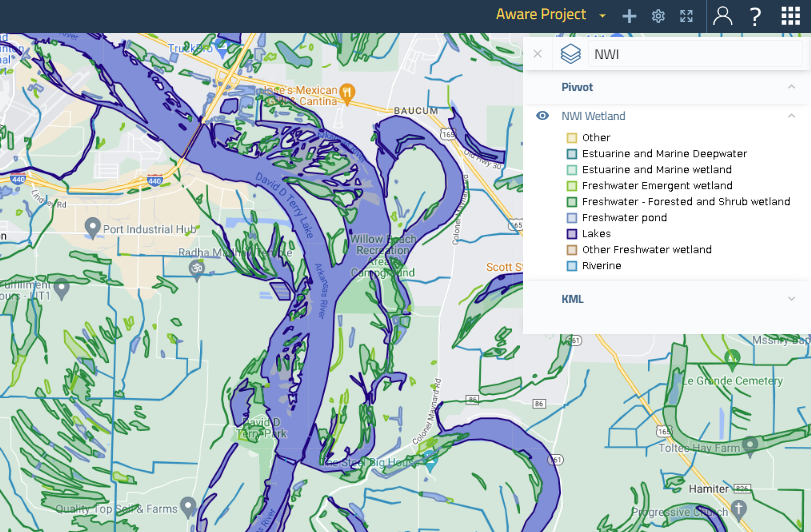Viewport: 811px width, 532px height.
Task: Open the Aware Project dropdown arrow
Action: pos(603,16)
